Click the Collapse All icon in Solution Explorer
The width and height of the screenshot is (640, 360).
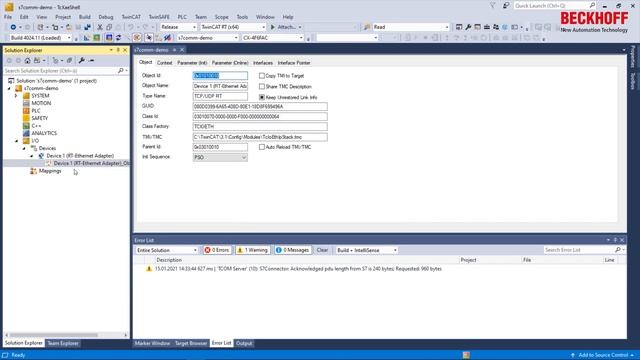69,60
